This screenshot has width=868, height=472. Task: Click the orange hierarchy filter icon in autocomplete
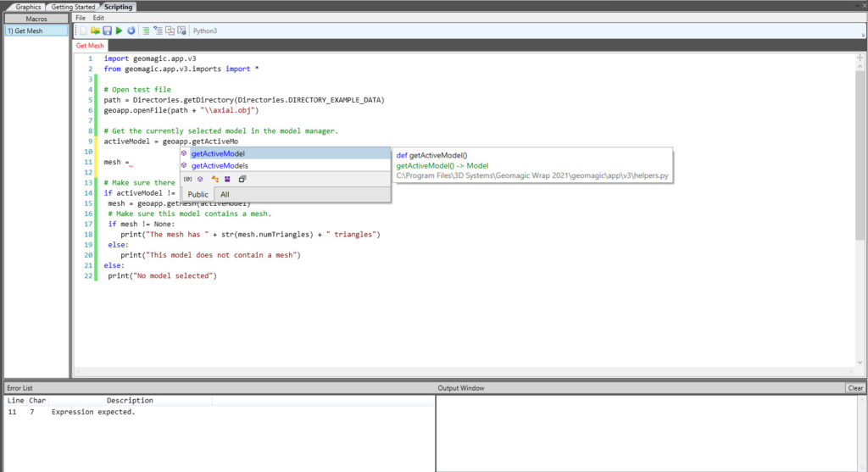pos(215,179)
